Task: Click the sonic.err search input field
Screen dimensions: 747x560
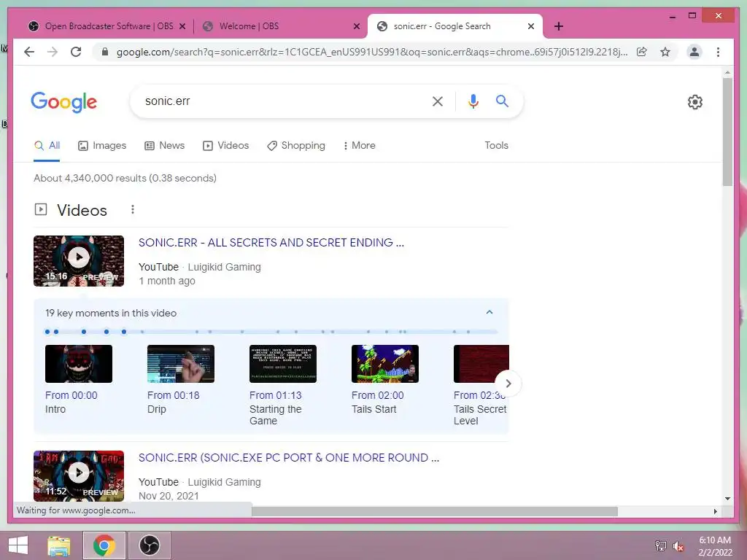Action: click(x=281, y=101)
